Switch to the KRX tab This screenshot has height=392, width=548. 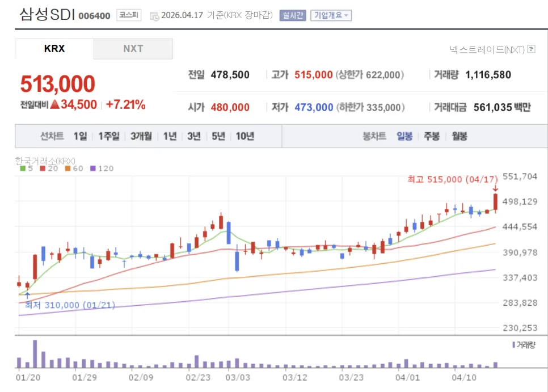[54, 49]
